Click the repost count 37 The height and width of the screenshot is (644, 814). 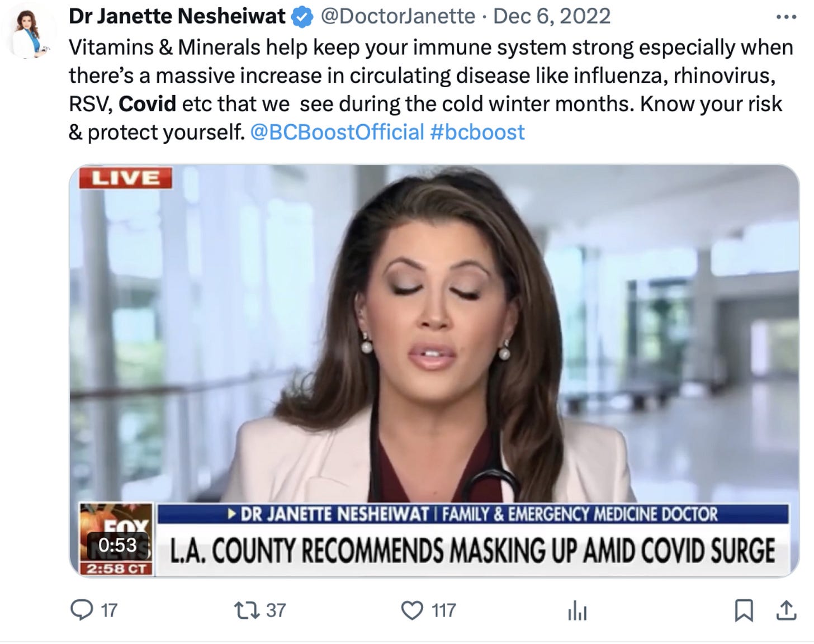(276, 610)
